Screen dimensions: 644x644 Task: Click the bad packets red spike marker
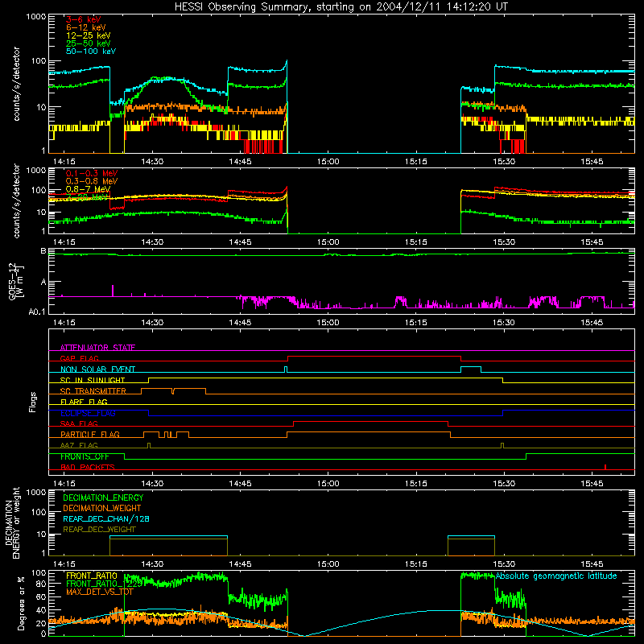(x=605, y=467)
